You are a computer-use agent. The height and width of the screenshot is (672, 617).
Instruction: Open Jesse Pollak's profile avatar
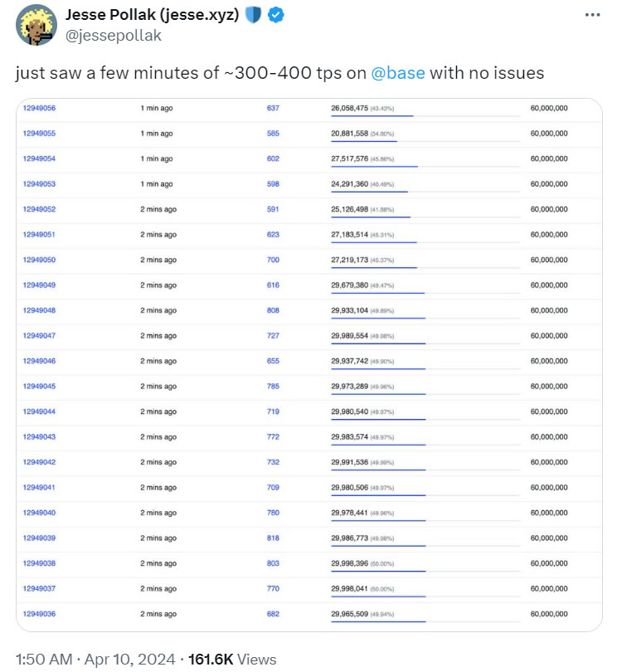[x=36, y=25]
